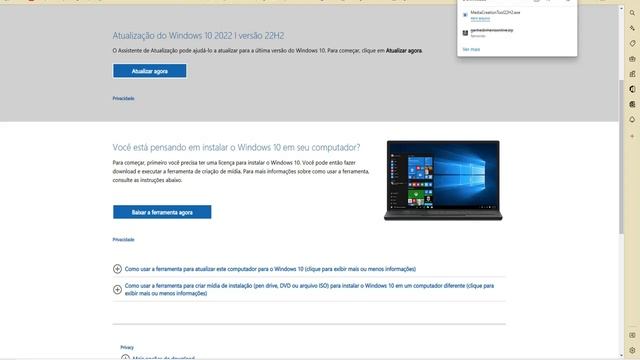640x360 pixels.
Task: Open the bell-shaped icon in sidebar
Action: pyautogui.click(x=632, y=120)
